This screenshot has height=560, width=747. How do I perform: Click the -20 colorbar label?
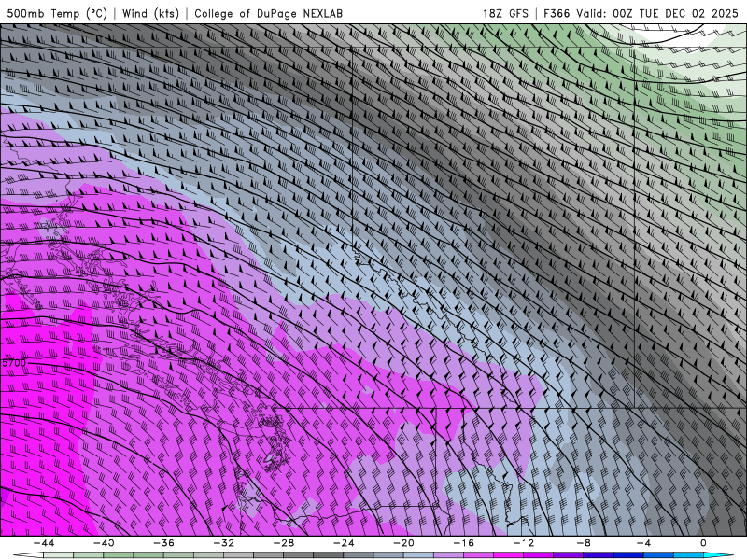click(403, 543)
